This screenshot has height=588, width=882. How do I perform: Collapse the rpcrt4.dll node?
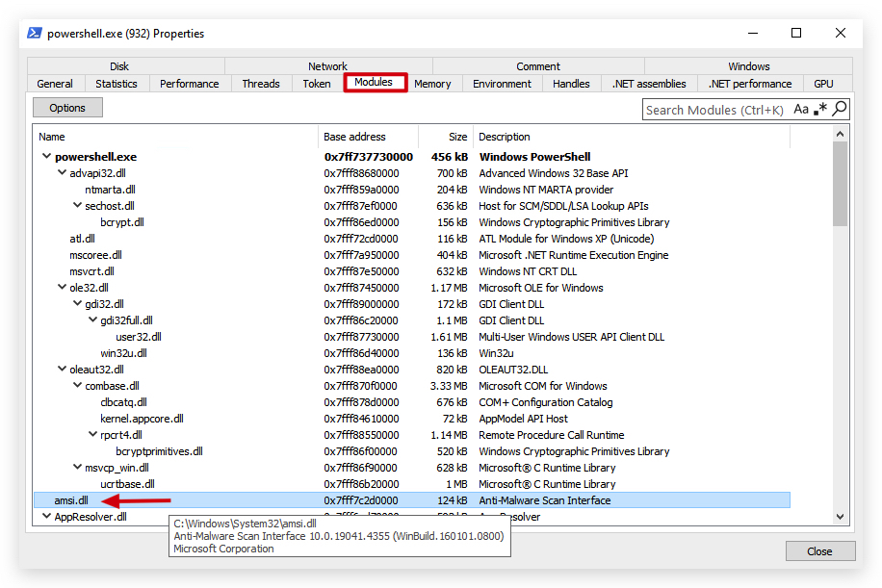pyautogui.click(x=92, y=434)
